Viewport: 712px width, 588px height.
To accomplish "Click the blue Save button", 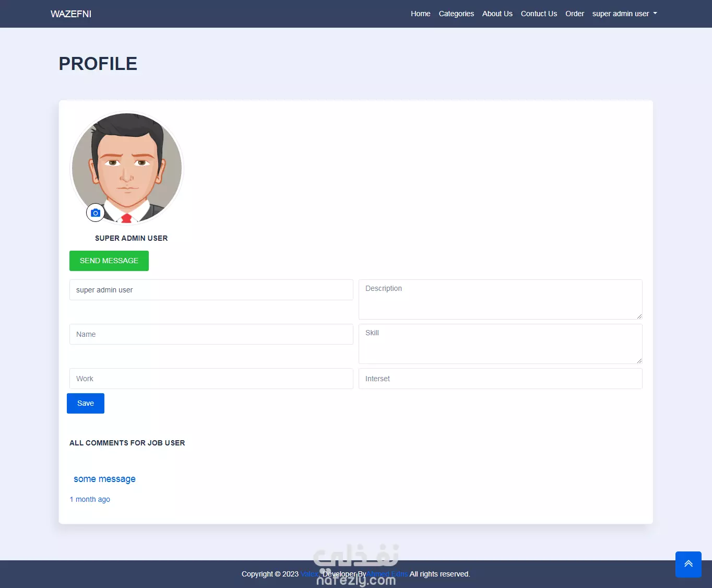I will 86,403.
